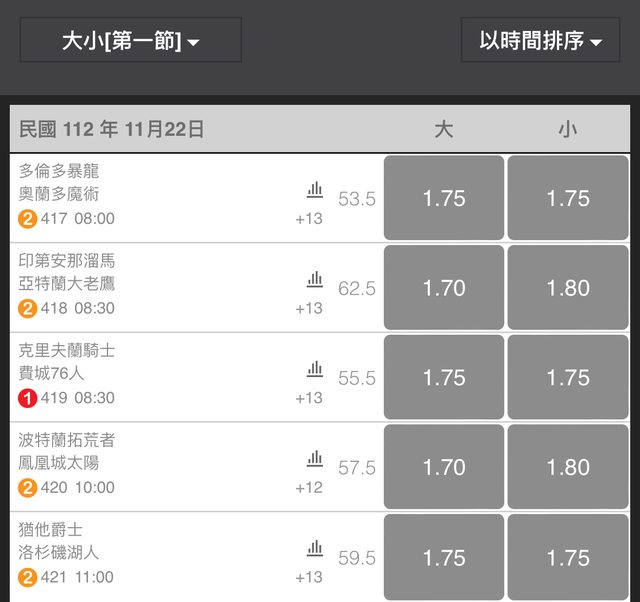Expand +13 more bets for 猶他爵士 game
640x602 pixels.
pyautogui.click(x=309, y=577)
